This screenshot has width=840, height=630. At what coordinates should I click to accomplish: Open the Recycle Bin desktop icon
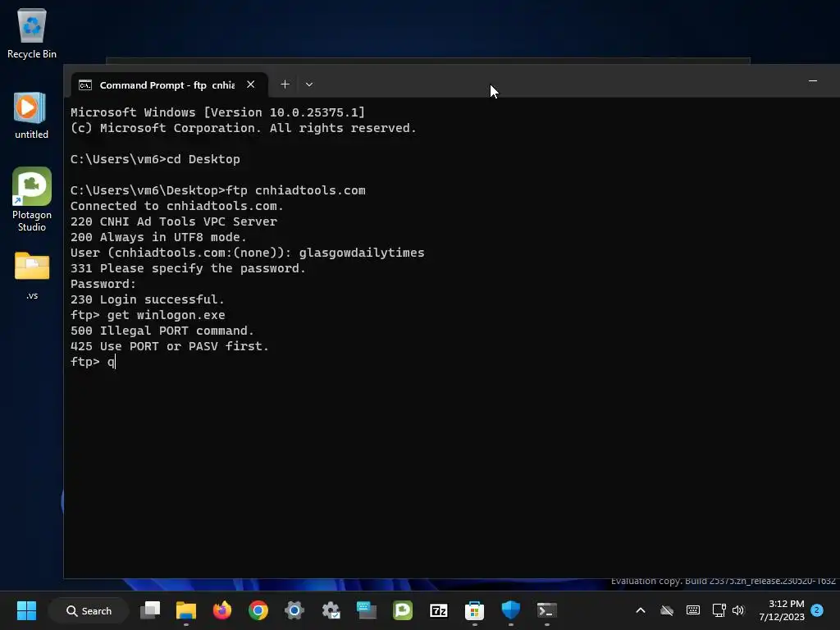click(x=32, y=33)
